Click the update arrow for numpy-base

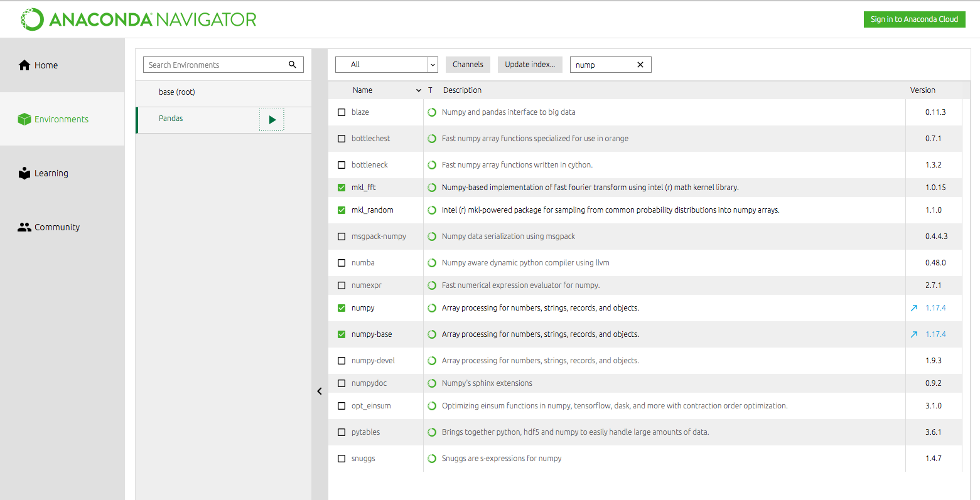tap(914, 334)
